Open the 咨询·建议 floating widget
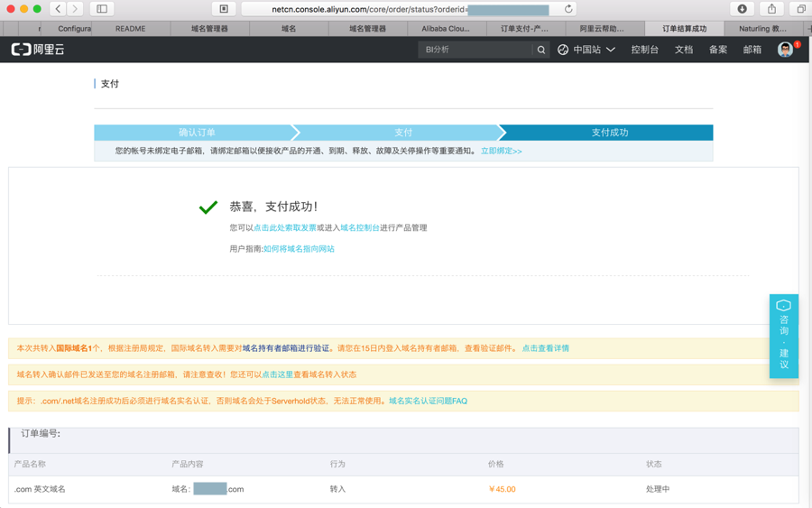The height and width of the screenshot is (508, 812). [x=783, y=336]
